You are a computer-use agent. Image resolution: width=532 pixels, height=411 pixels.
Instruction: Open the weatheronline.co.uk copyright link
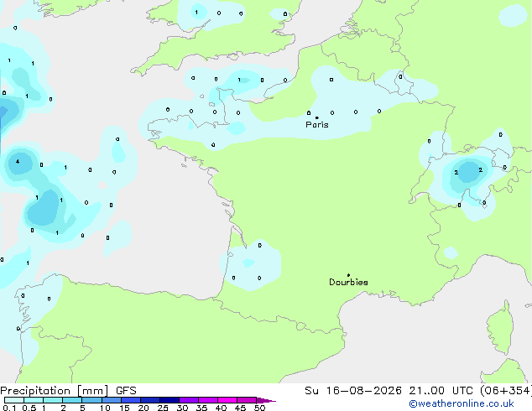click(462, 403)
